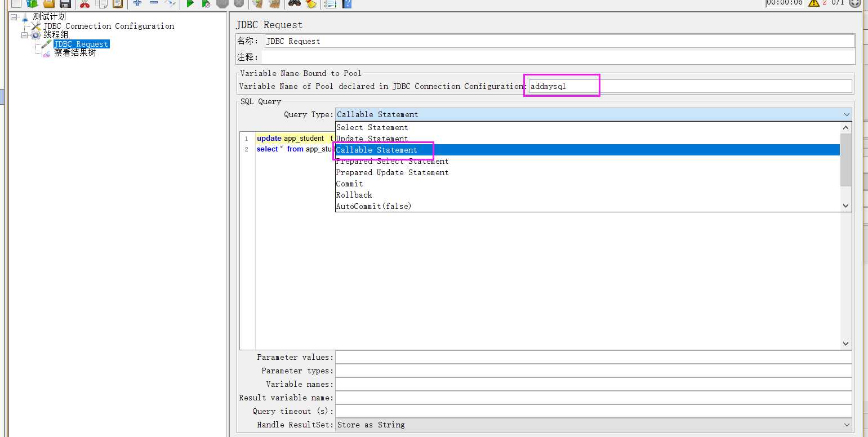Image resolution: width=868 pixels, height=437 pixels.
Task: Collapse the 测试计划 tree expander
Action: coord(14,17)
